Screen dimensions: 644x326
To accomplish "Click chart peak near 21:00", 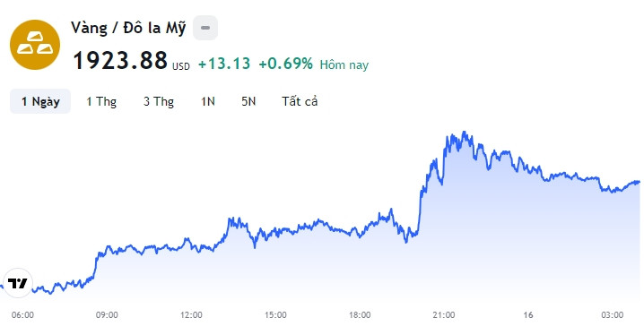I will click(x=464, y=133).
